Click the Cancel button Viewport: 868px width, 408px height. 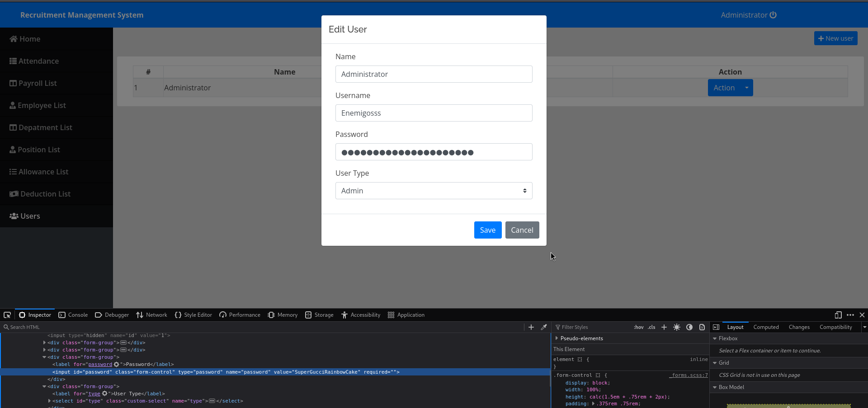(522, 230)
